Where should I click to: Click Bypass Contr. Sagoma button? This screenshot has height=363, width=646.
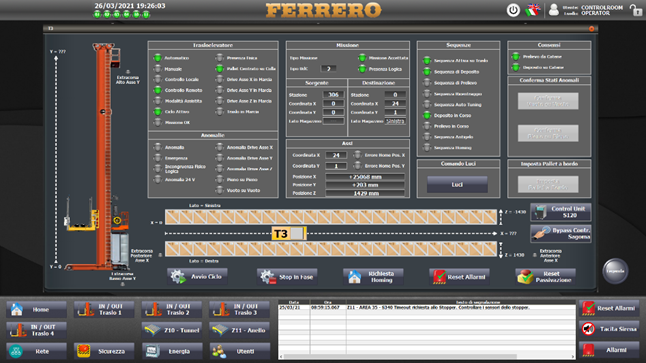(x=561, y=233)
